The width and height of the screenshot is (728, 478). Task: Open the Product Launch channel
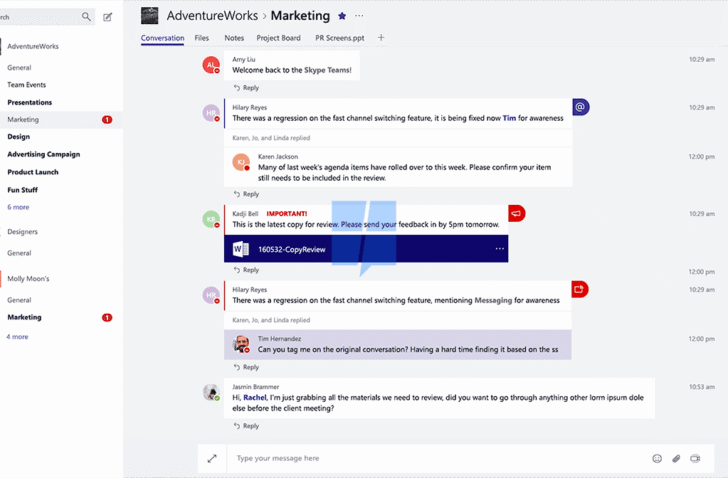[33, 172]
